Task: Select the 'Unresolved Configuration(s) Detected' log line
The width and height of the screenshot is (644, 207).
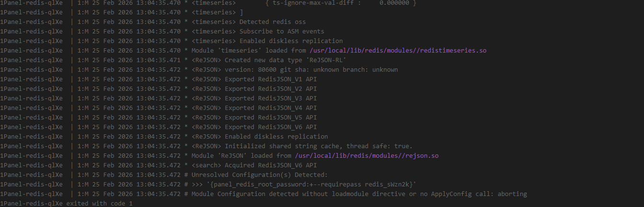Action: (260, 175)
